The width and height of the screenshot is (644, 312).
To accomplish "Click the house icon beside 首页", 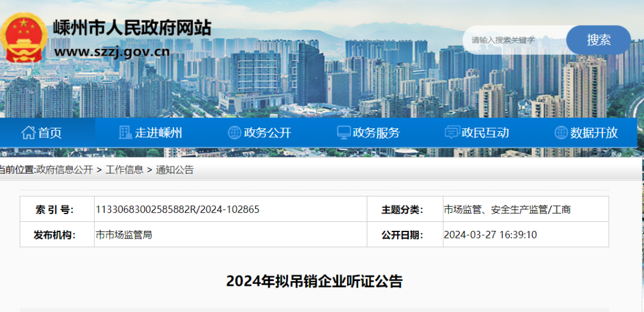I will [28, 132].
